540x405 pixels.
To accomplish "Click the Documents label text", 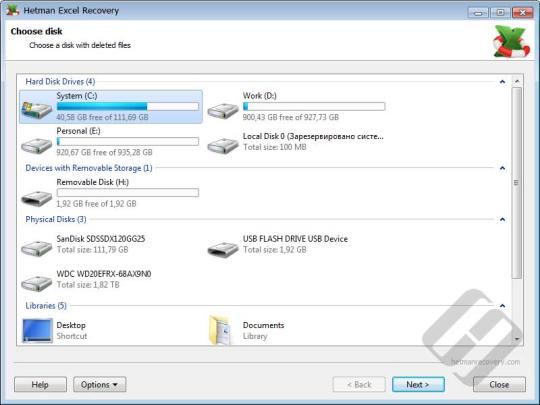I will click(x=263, y=325).
